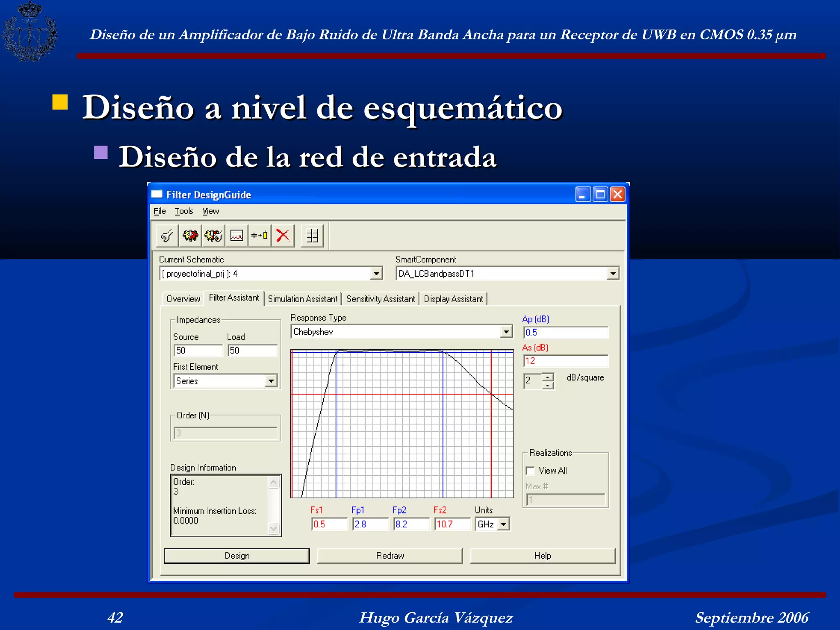Increase the dB/square spinner value
The width and height of the screenshot is (840, 630).
coord(548,377)
